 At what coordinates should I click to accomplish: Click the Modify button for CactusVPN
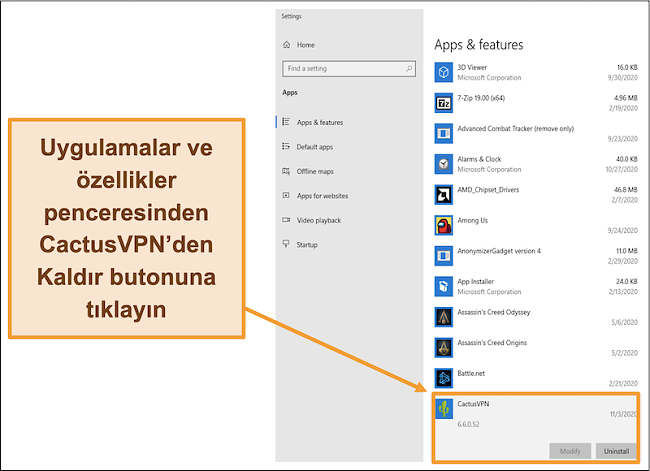click(570, 451)
